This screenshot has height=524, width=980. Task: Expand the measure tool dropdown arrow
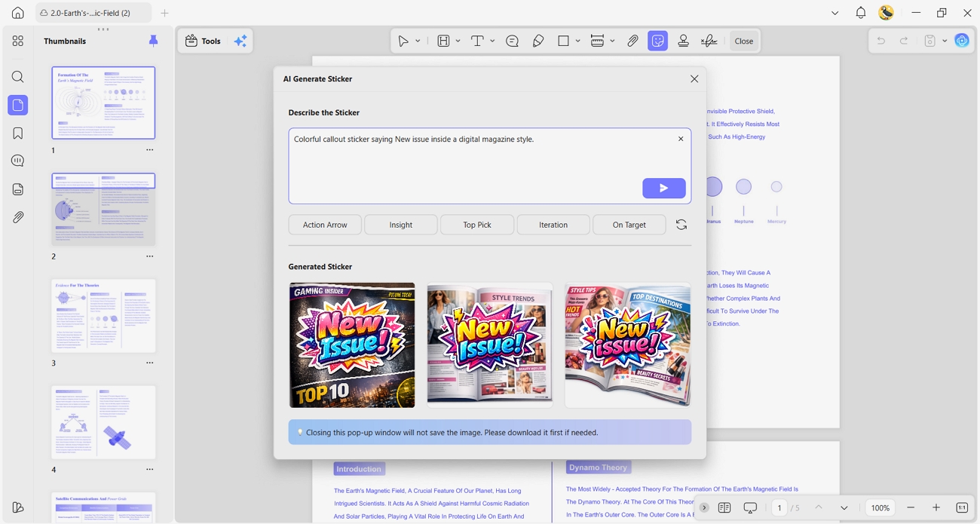pyautogui.click(x=612, y=41)
